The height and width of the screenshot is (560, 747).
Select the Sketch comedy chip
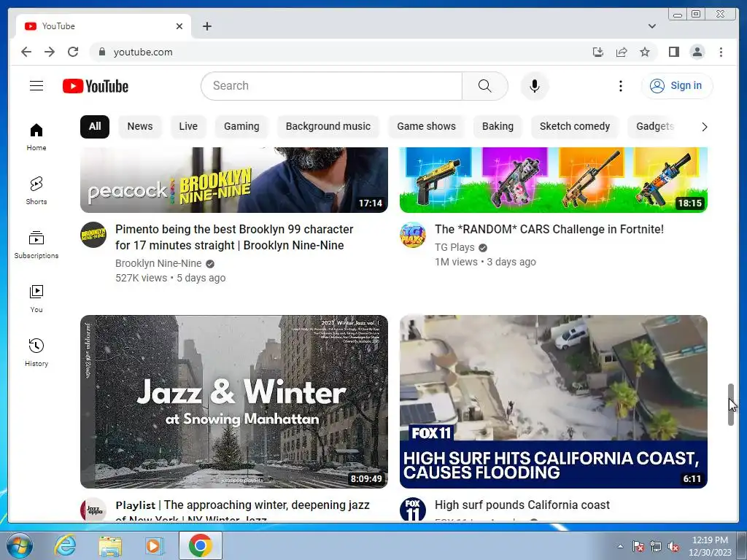[575, 127]
